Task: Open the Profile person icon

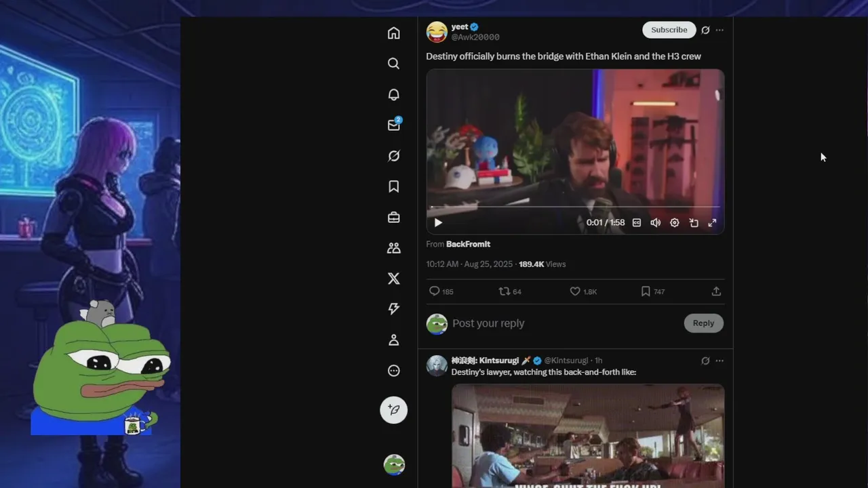Action: pos(393,340)
